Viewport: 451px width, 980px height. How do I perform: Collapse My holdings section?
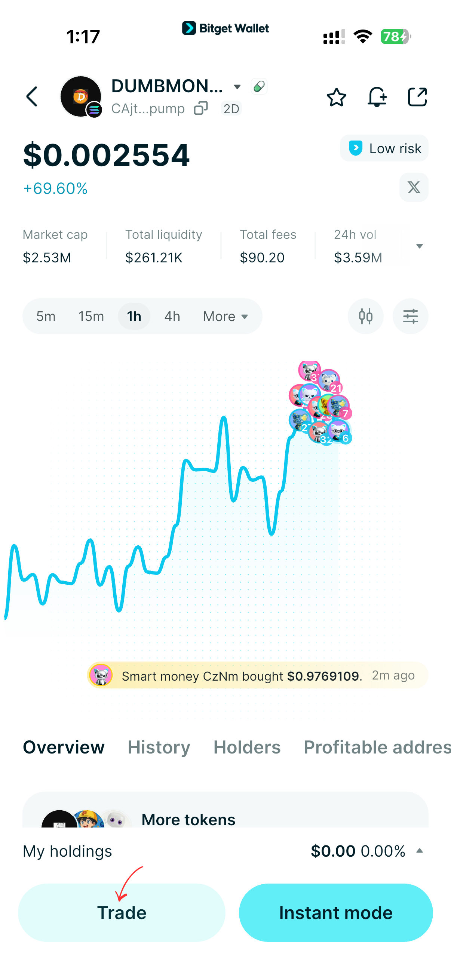tap(420, 851)
